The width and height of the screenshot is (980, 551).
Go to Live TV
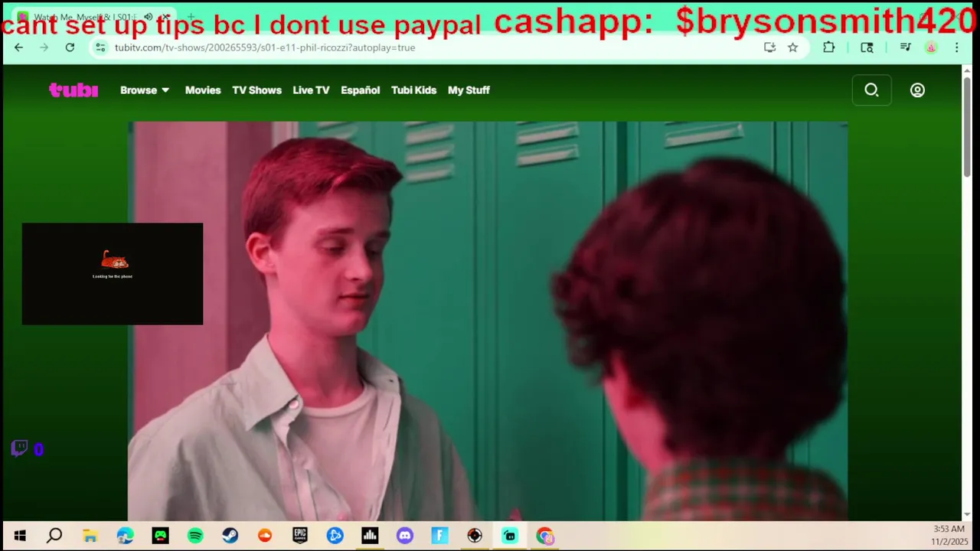click(311, 90)
